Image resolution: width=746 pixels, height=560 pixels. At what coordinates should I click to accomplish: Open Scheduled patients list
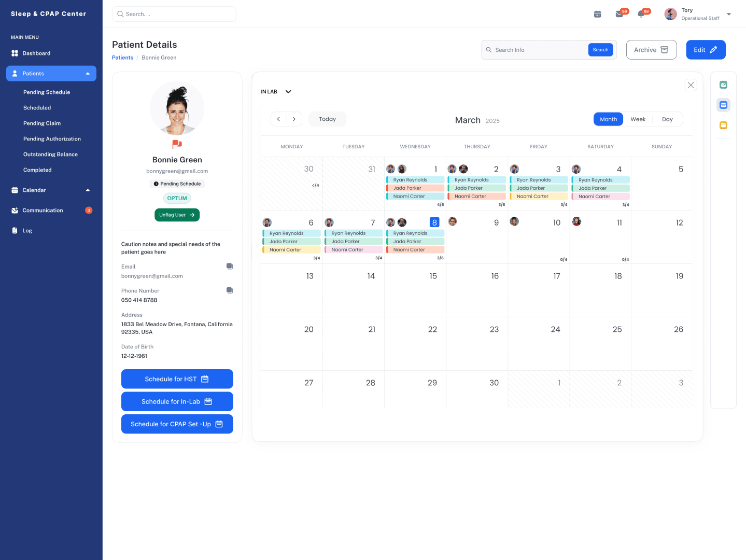37,108
